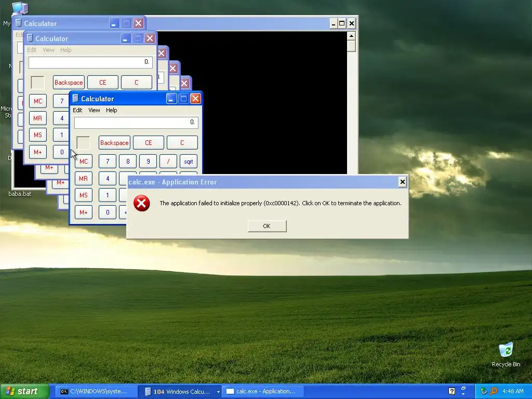The image size is (532, 399).
Task: Select the baba.bat desktop file
Action: click(20, 194)
